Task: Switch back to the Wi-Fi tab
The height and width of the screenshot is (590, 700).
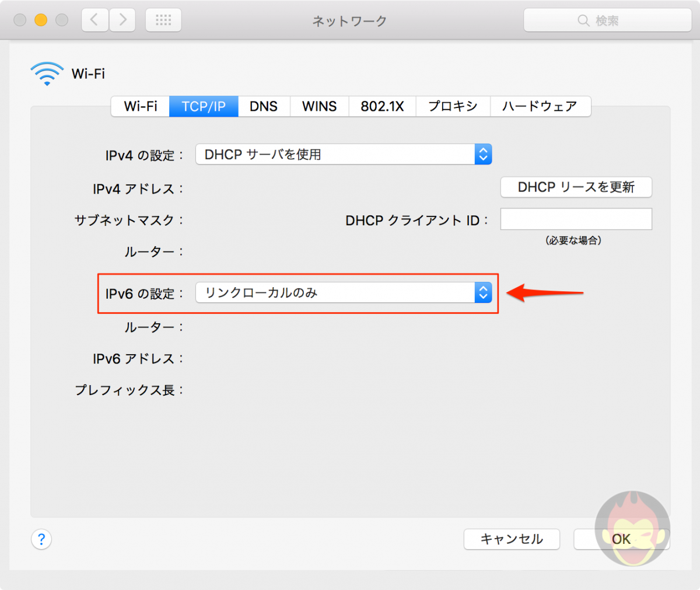Action: 139,106
